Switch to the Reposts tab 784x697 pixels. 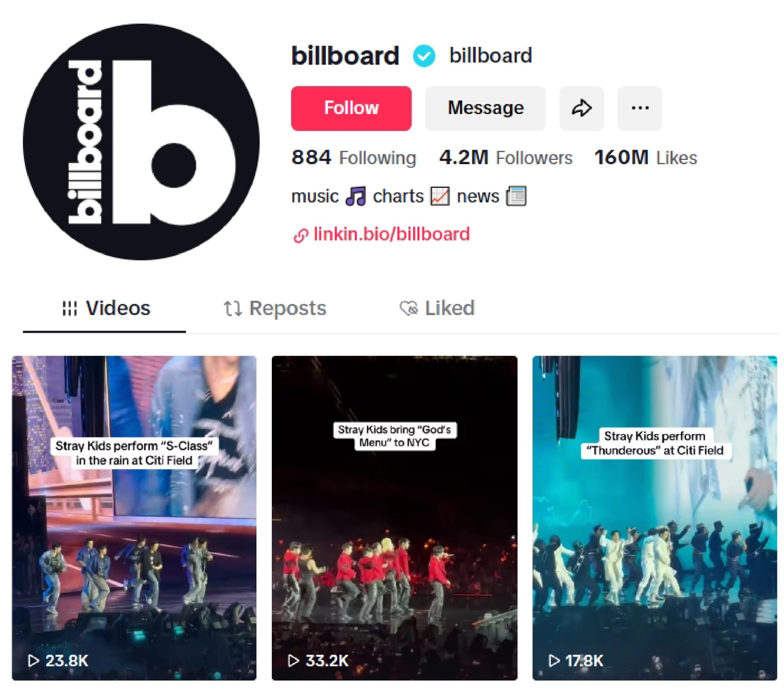[x=275, y=309]
